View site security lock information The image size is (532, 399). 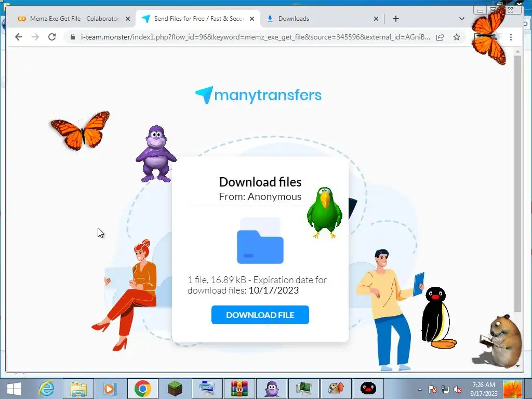(72, 37)
